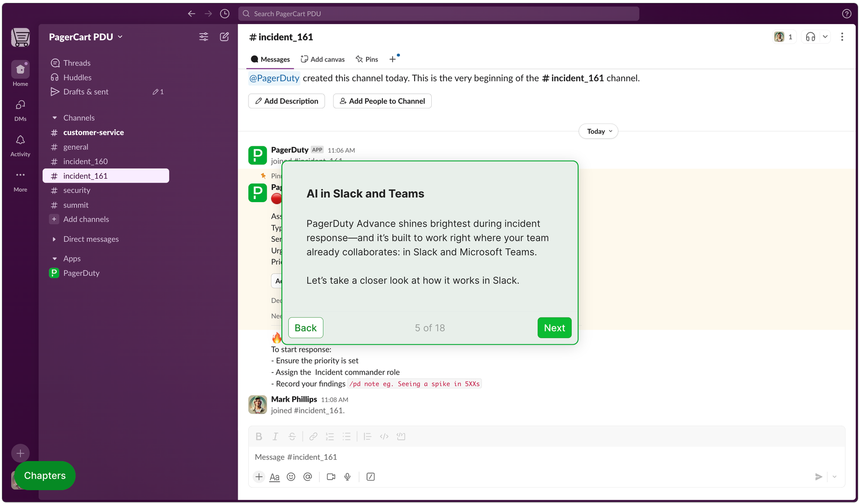Click the slash shortcuts icon in composer
Image resolution: width=860 pixels, height=504 pixels.
[370, 476]
